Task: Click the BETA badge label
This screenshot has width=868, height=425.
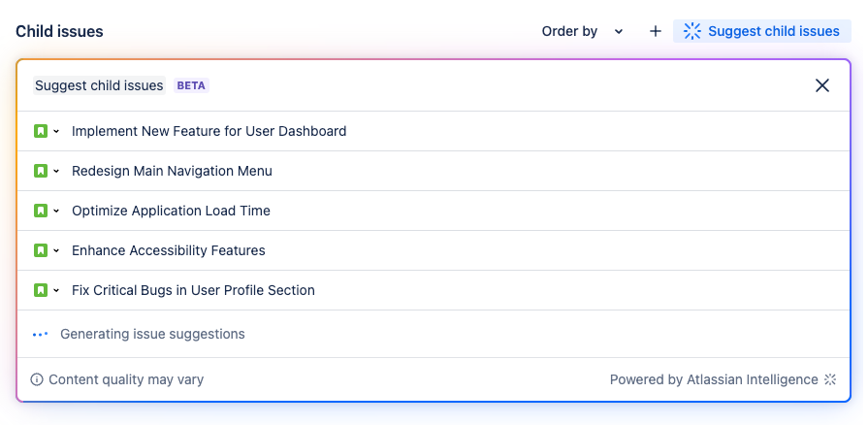Action: click(x=191, y=85)
